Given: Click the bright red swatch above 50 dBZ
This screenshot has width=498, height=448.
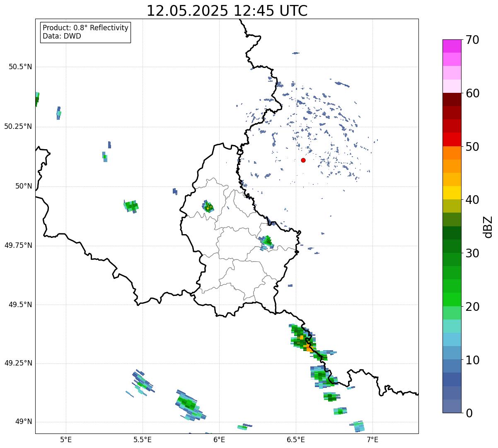Looking at the screenshot, I should 452,140.
